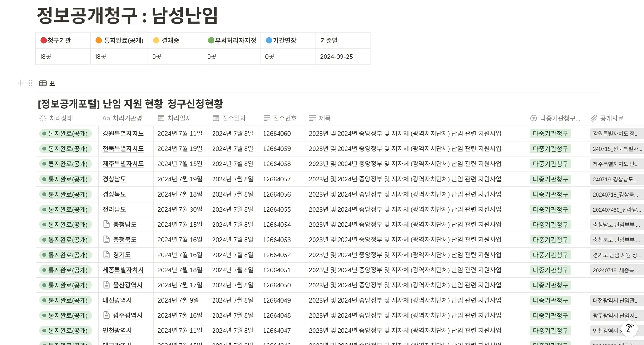Open the 처리상태 column header menu
Viewport: 644px width, 345px height.
[x=60, y=118]
